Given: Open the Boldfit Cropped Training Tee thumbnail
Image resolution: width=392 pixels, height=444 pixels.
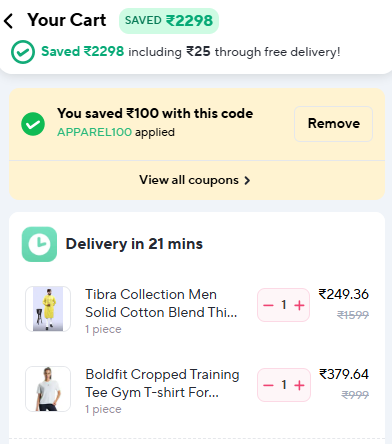Looking at the screenshot, I should point(48,389).
